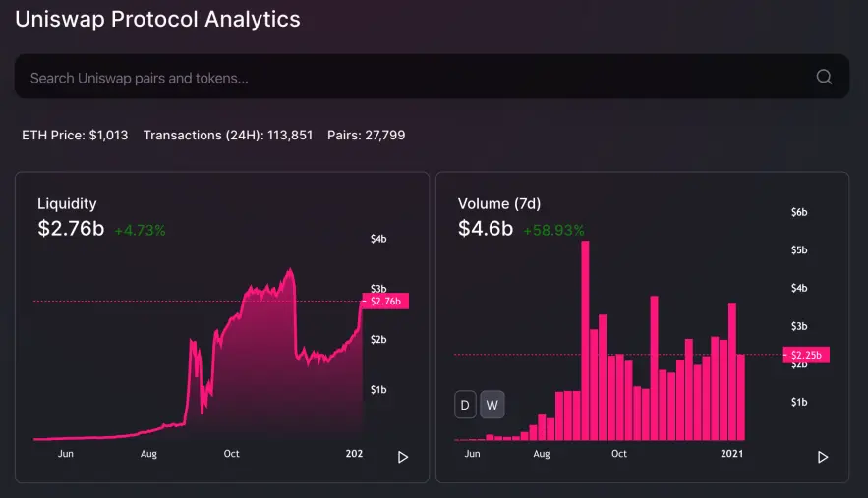
Task: Click the ETH Price: $1,013 text
Action: coord(75,135)
